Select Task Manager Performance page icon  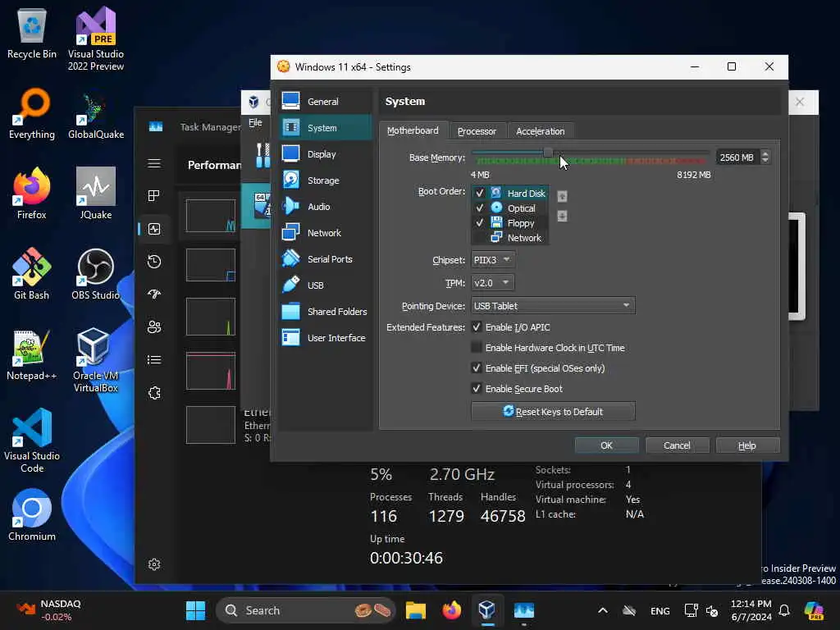click(x=154, y=229)
